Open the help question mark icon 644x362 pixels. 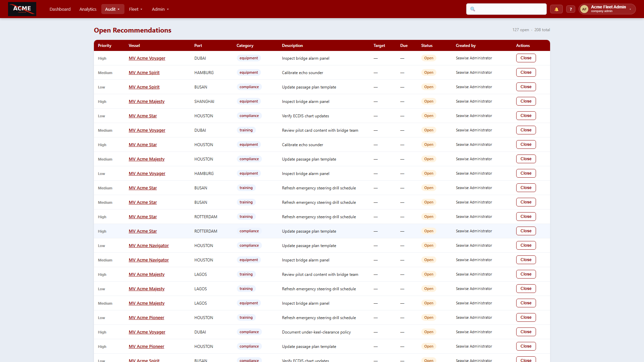coord(571,9)
